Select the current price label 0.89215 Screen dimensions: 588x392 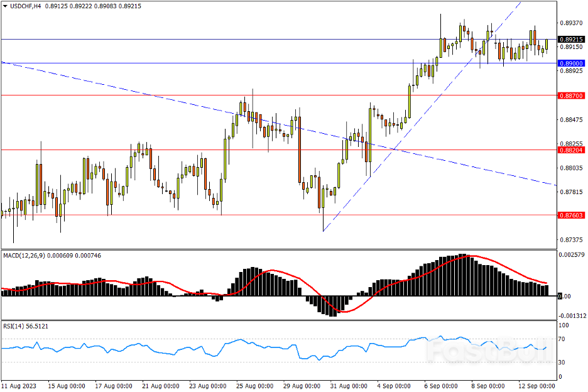572,39
